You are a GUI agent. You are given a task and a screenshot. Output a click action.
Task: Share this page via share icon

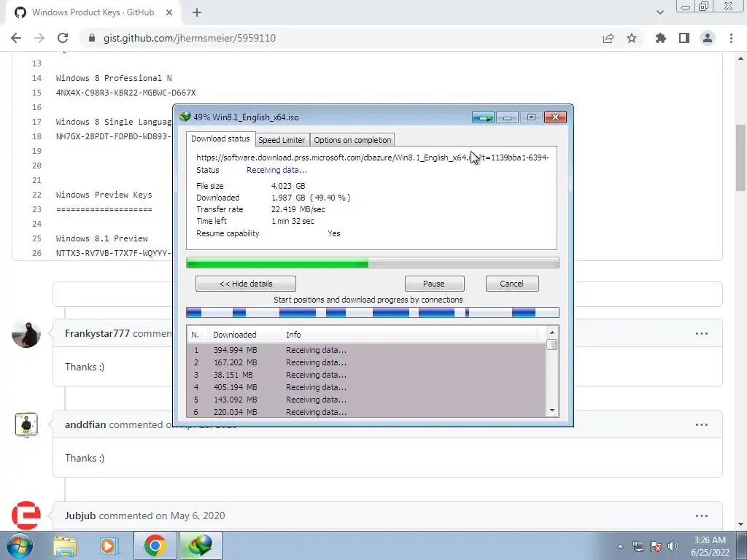tap(608, 38)
